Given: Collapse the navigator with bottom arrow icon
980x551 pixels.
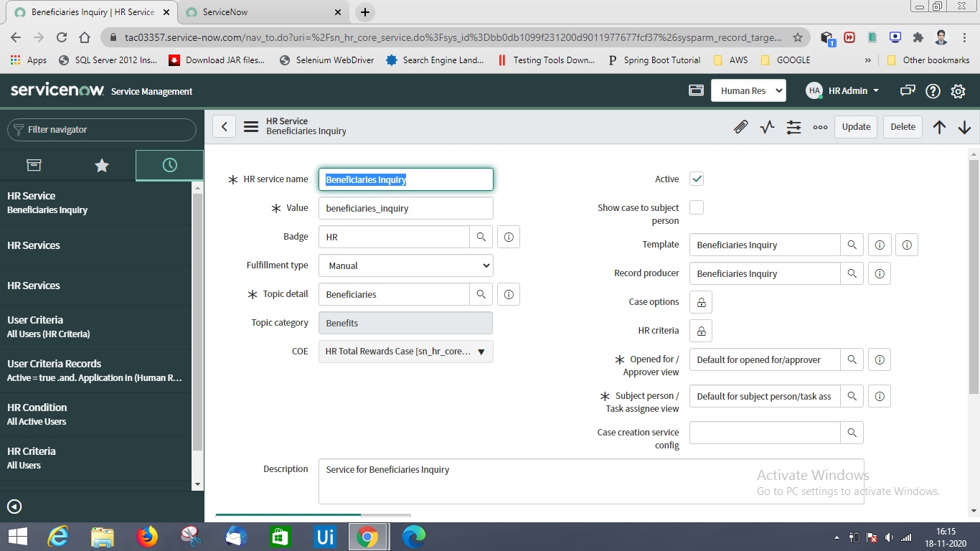Looking at the screenshot, I should point(14,507).
